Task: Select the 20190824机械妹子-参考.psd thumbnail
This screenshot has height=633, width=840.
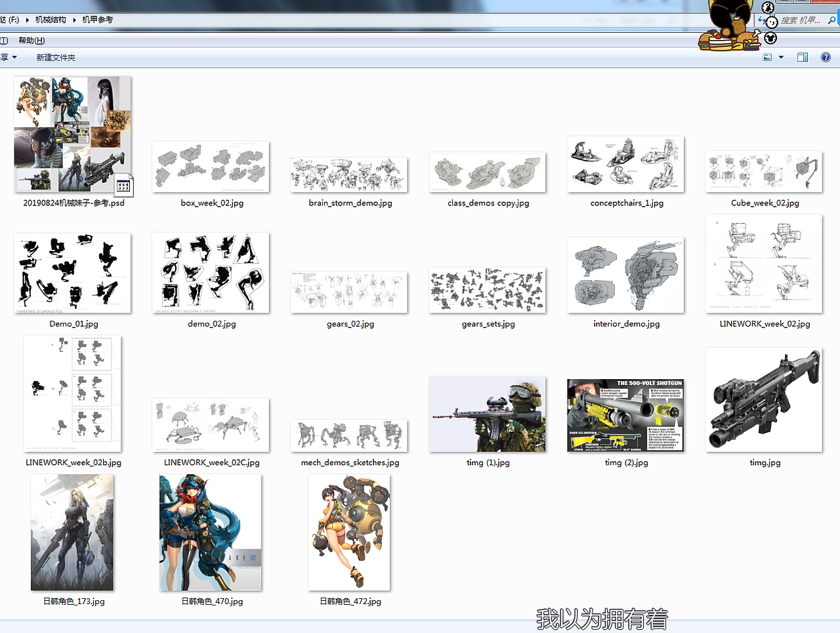Action: (x=72, y=134)
